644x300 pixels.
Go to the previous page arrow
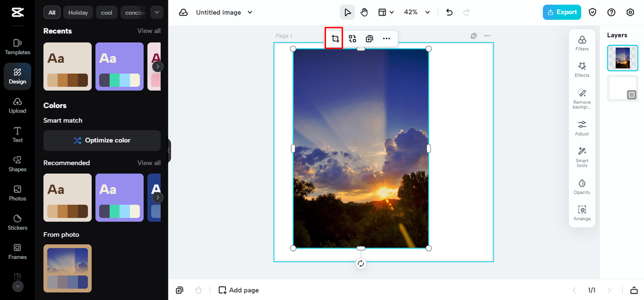[x=575, y=290]
